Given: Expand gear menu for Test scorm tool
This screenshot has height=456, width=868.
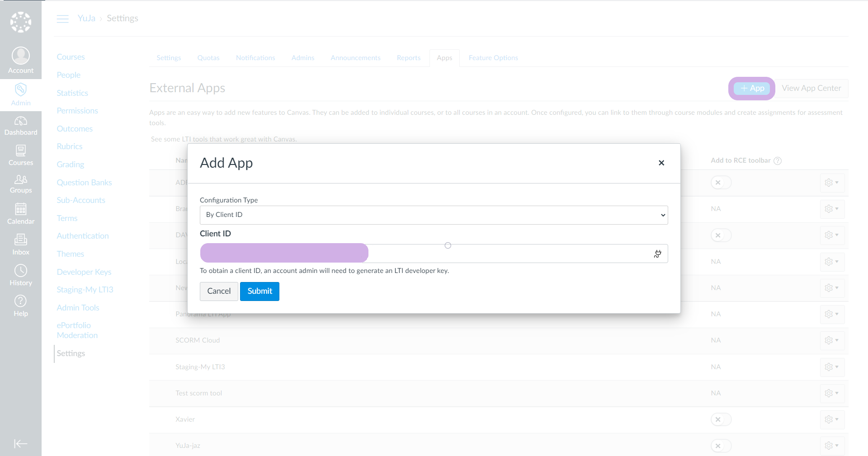Looking at the screenshot, I should pyautogui.click(x=831, y=393).
